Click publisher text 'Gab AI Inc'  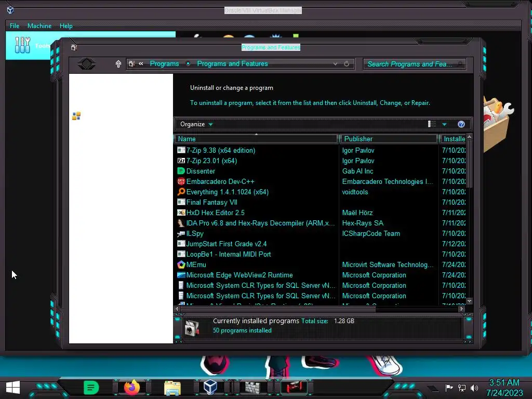357,171
